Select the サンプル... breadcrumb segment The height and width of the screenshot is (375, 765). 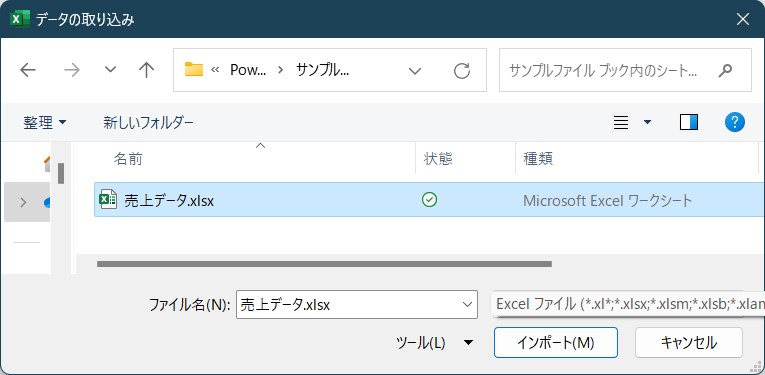click(x=322, y=70)
